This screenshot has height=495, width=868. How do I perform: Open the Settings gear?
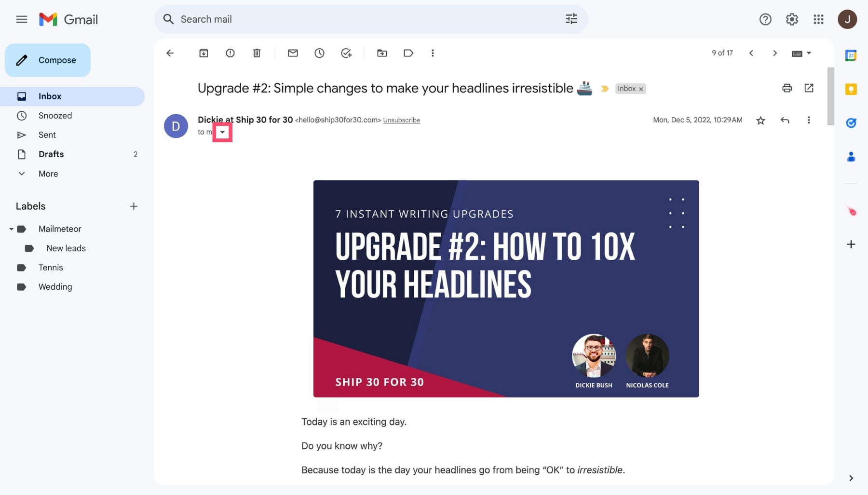[792, 19]
